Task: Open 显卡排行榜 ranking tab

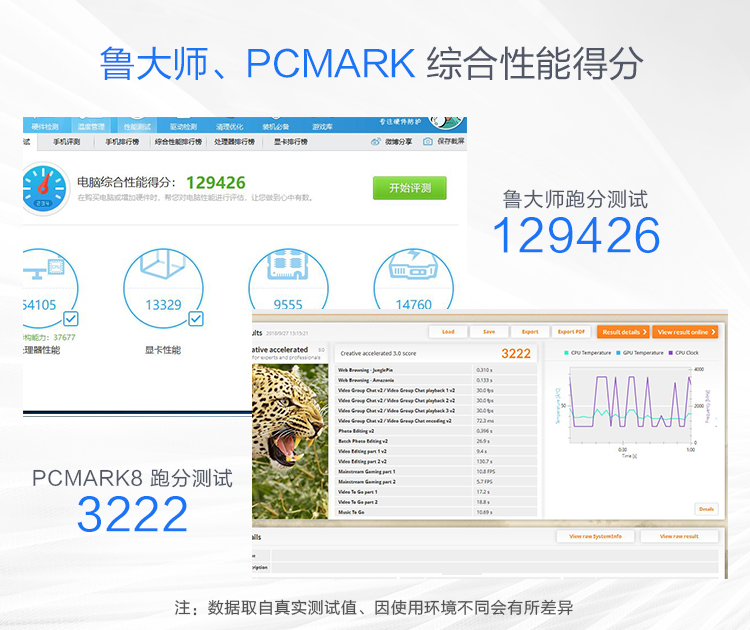Action: (x=290, y=142)
